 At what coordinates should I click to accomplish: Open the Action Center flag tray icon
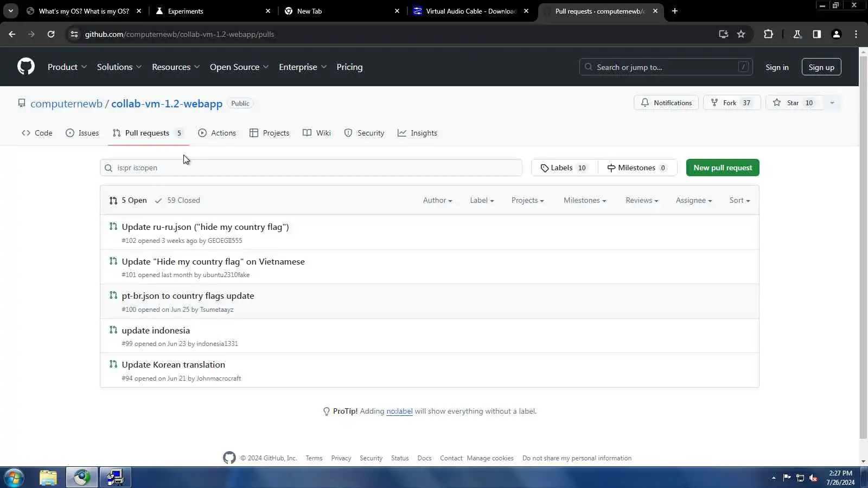coord(787,478)
